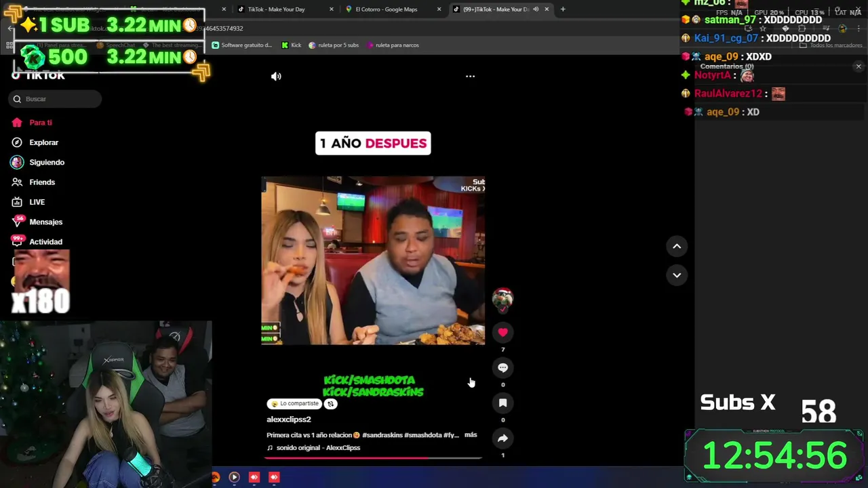This screenshot has width=868, height=488.
Task: Open Siguiendo in TikTok sidebar
Action: [x=47, y=163]
